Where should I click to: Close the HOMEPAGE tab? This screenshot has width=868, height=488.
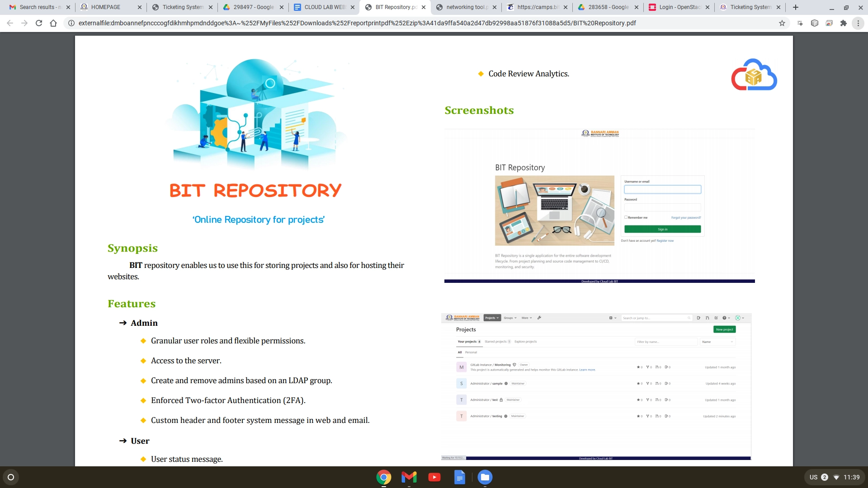(x=139, y=7)
